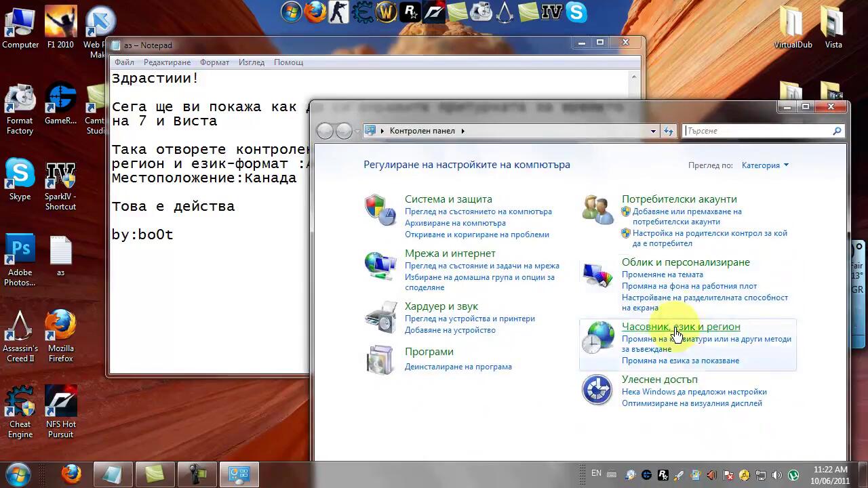Click the Appearance and Personalization icon
The width and height of the screenshot is (868, 488).
[597, 273]
